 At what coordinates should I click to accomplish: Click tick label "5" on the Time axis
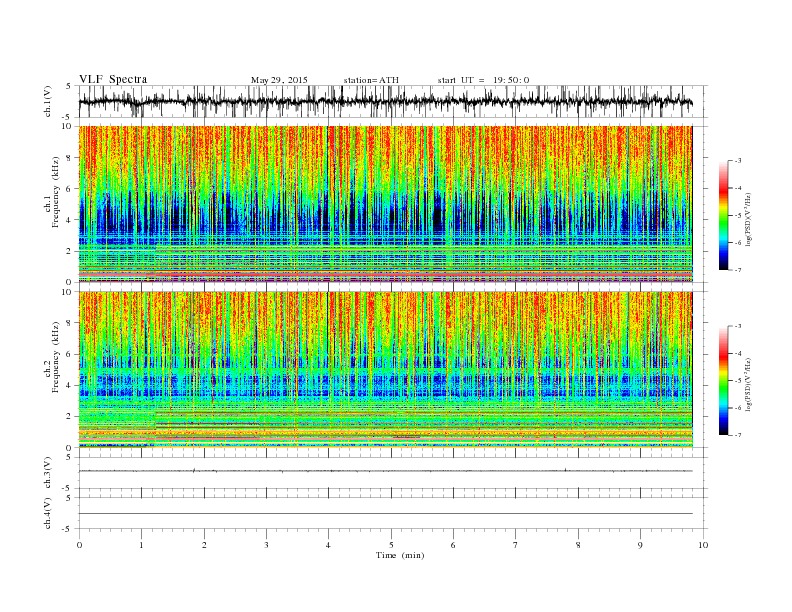click(x=391, y=545)
